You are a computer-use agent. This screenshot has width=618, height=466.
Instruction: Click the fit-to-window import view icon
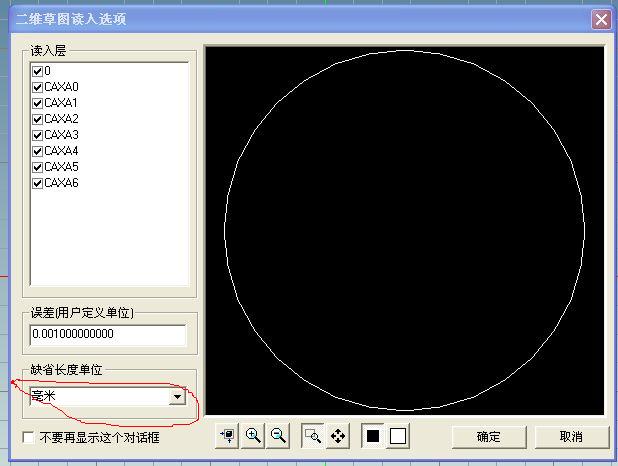click(x=227, y=436)
